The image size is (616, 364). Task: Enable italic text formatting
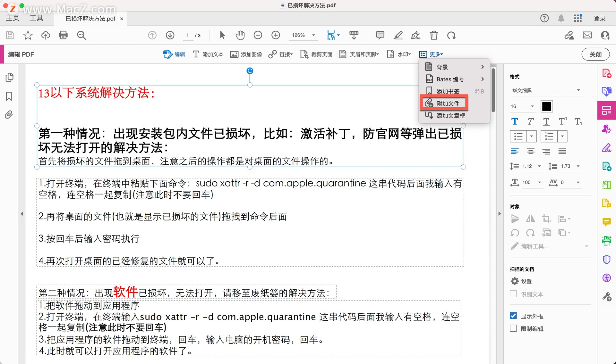point(530,121)
